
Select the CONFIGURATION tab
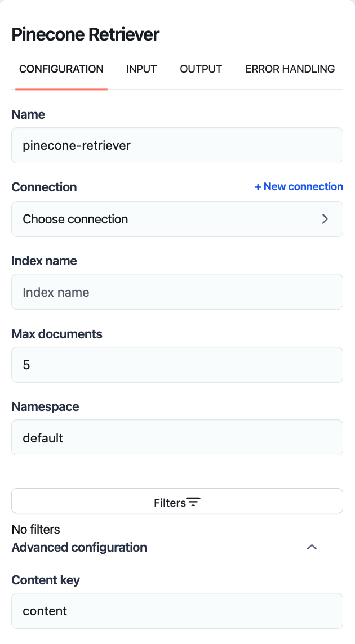click(61, 69)
